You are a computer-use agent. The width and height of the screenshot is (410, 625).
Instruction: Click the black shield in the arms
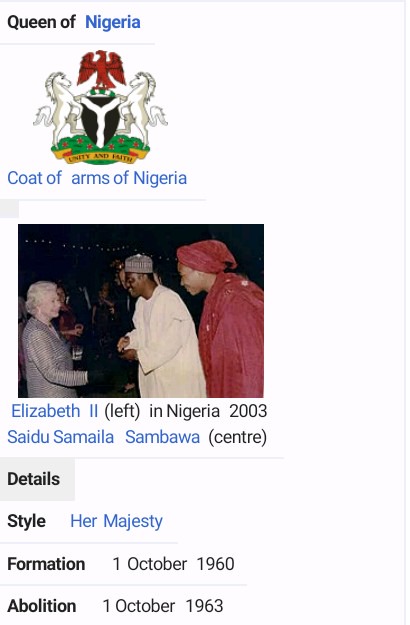click(100, 120)
